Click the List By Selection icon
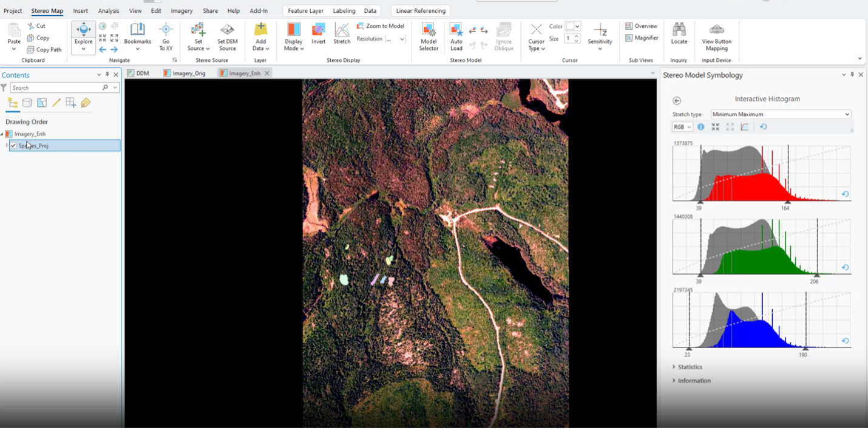 pos(42,103)
